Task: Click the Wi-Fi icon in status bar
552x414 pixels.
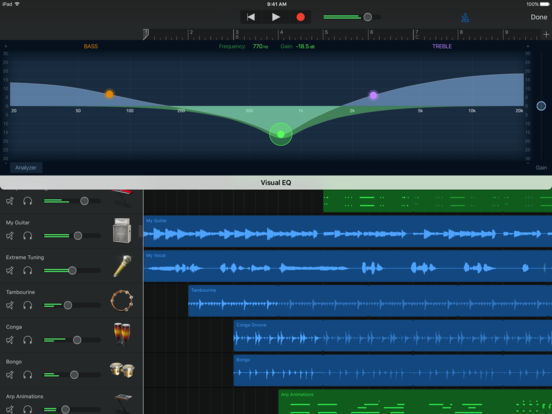Action: click(x=17, y=4)
